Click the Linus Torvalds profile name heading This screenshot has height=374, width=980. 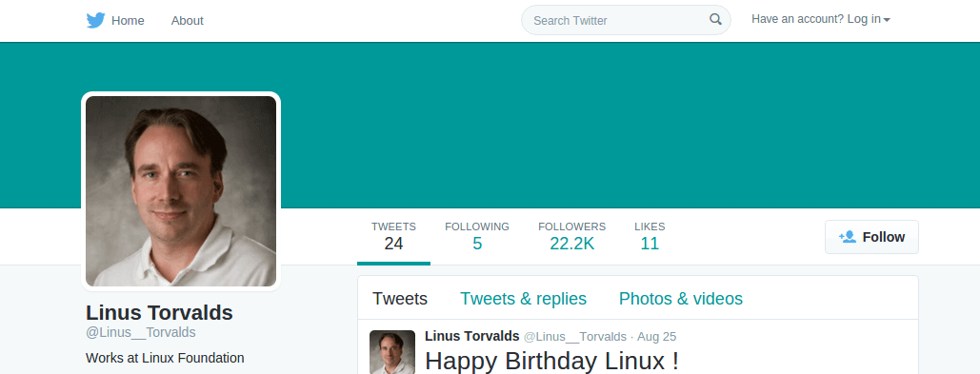159,312
